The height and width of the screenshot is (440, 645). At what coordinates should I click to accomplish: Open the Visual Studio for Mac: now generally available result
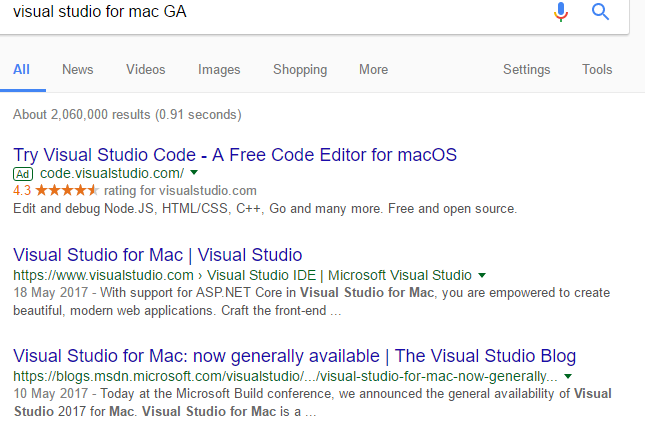(x=295, y=356)
